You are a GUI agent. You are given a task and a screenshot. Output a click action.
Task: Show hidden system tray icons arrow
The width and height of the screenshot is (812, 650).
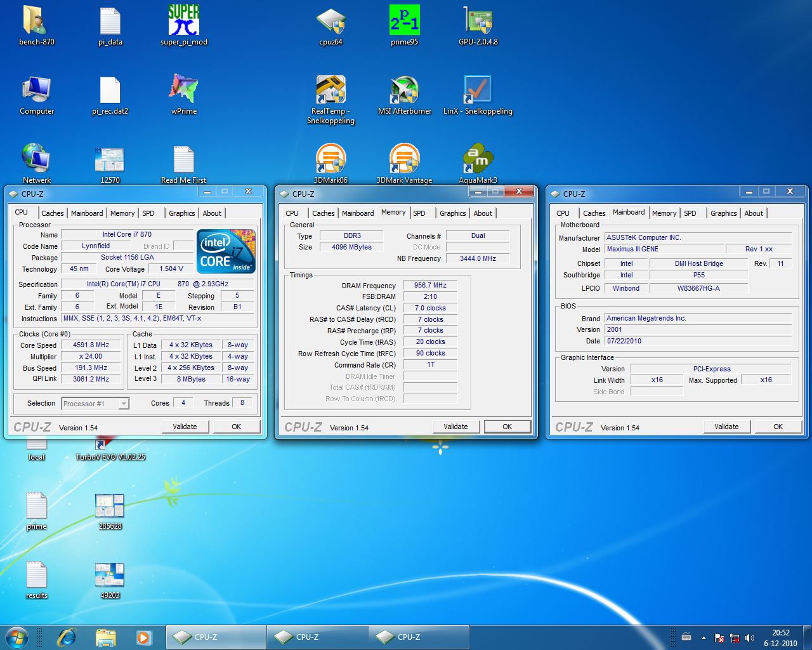pyautogui.click(x=704, y=638)
